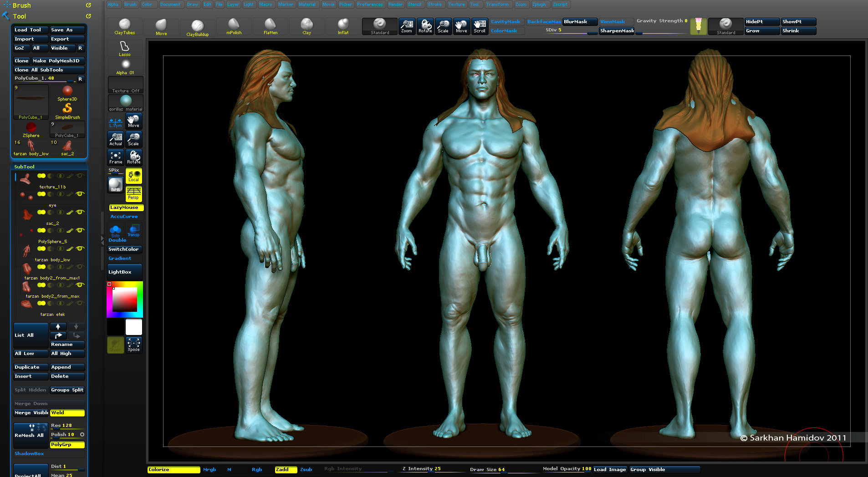
Task: Click the left shelf Rotate icon beside Frame
Action: tap(133, 157)
